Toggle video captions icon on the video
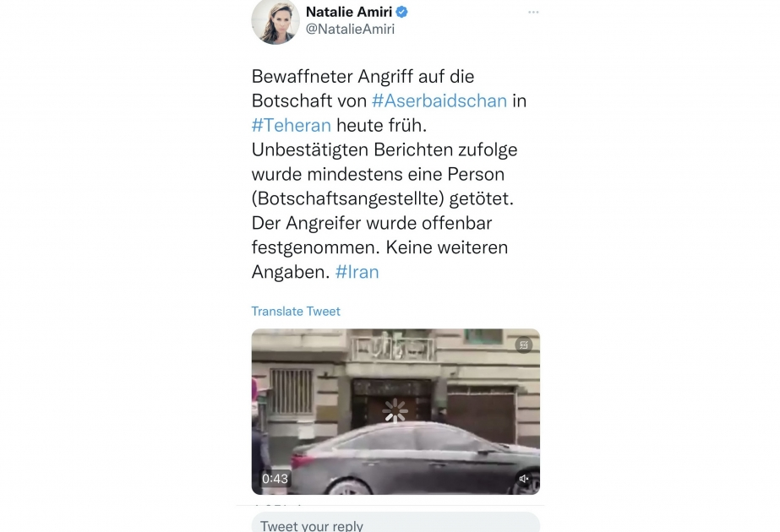The image size is (780, 532). (x=524, y=345)
